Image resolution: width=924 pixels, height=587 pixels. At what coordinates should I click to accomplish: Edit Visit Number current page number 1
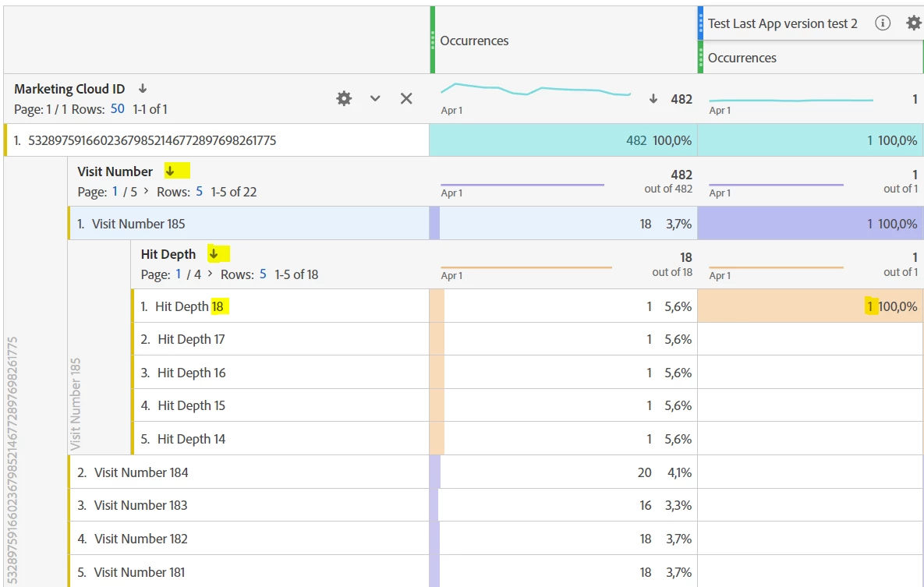point(115,192)
